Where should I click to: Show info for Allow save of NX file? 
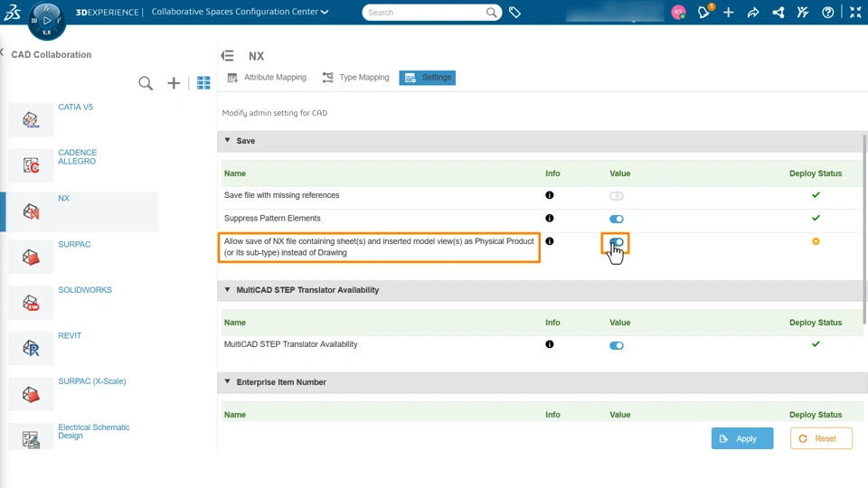tap(549, 241)
